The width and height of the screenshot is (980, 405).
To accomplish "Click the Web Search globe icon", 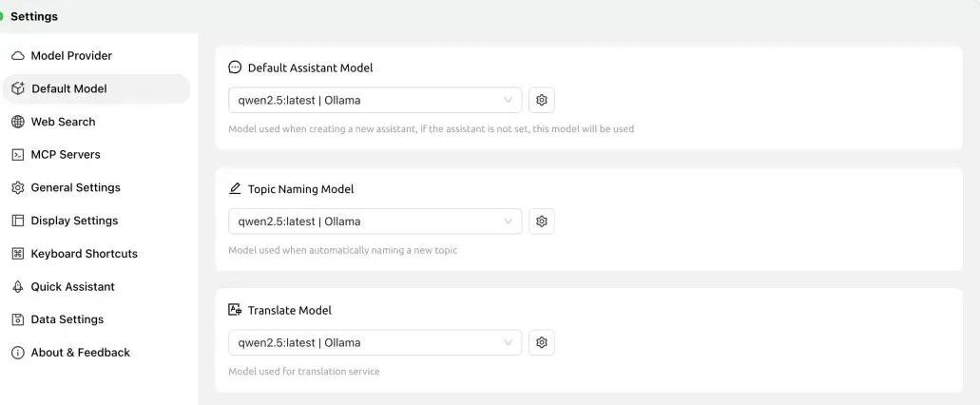I will click(18, 122).
